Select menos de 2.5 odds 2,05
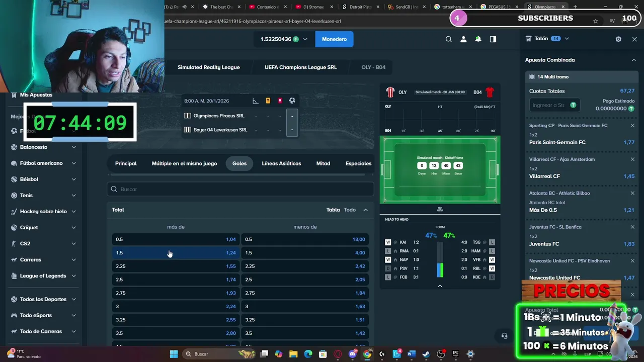Screen dimensions: 644x362 pos(305,280)
